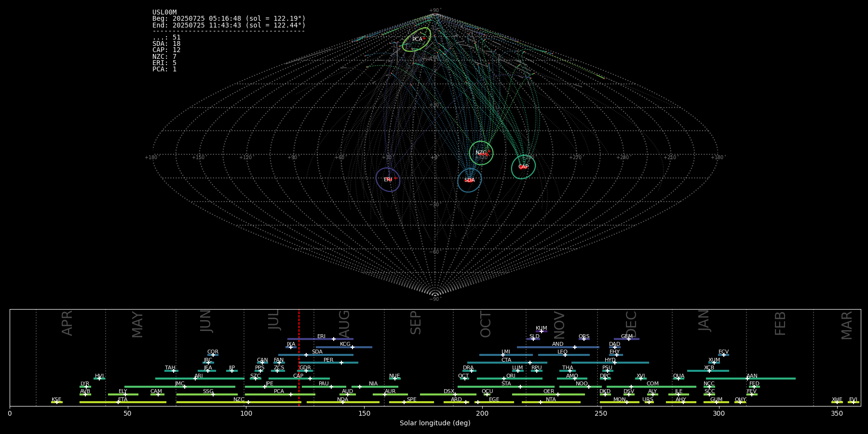The height and width of the screenshot is (434, 868).
Task: Select the 'SDA: 18' count line
Action: [x=166, y=44]
